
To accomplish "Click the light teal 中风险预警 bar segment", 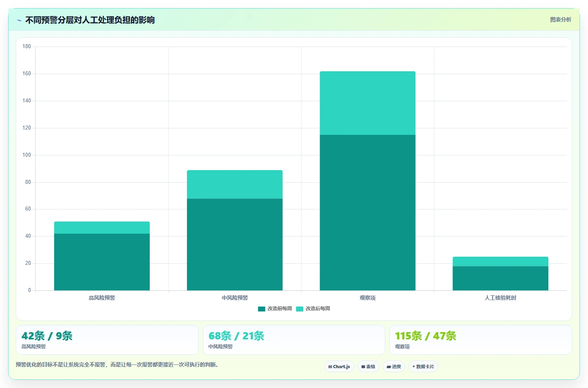I will pyautogui.click(x=235, y=184).
